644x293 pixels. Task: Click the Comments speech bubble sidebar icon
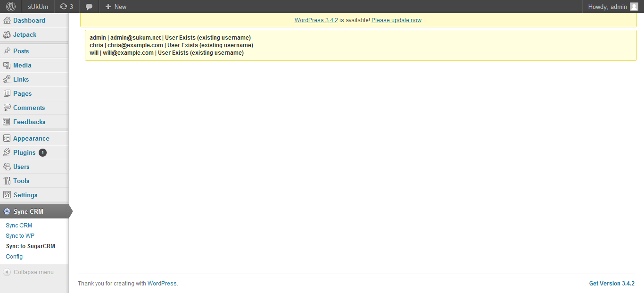pos(7,108)
